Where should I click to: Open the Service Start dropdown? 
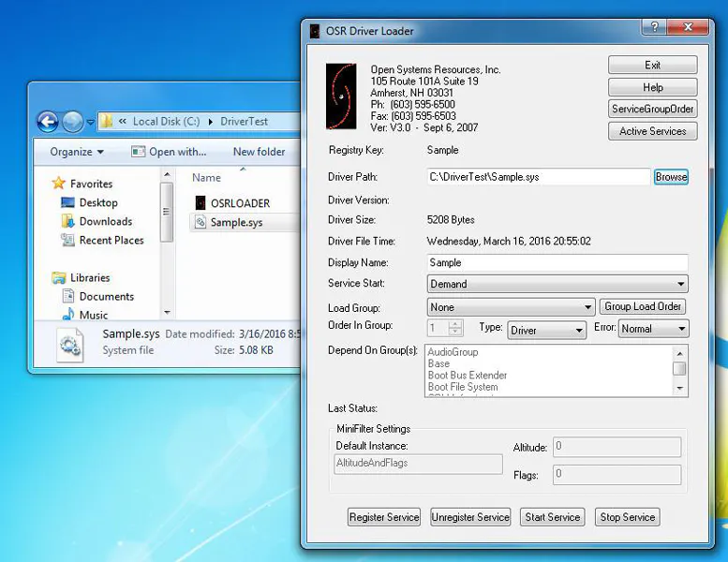coord(557,284)
